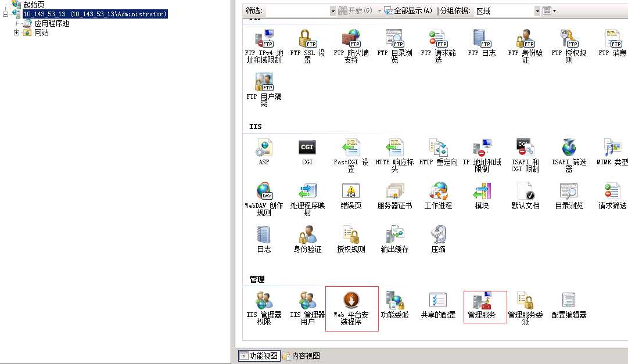Open MIME 类型 feature

pyautogui.click(x=612, y=152)
